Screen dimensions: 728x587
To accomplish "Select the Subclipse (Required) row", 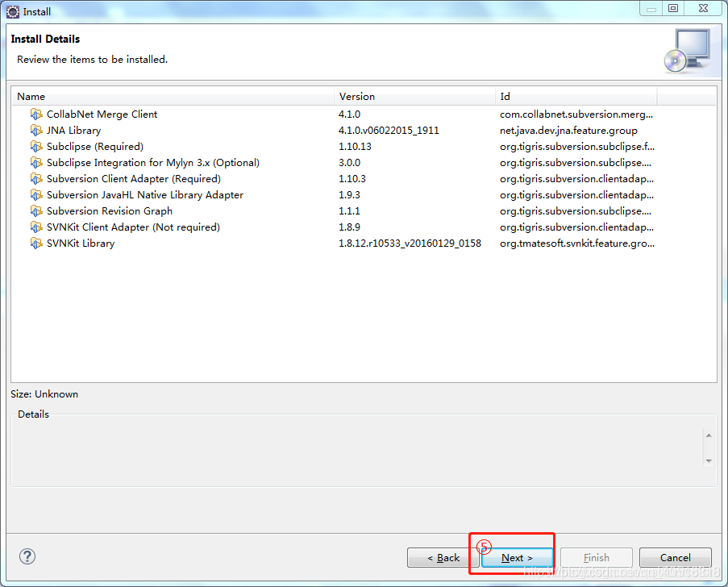I will 364,146.
